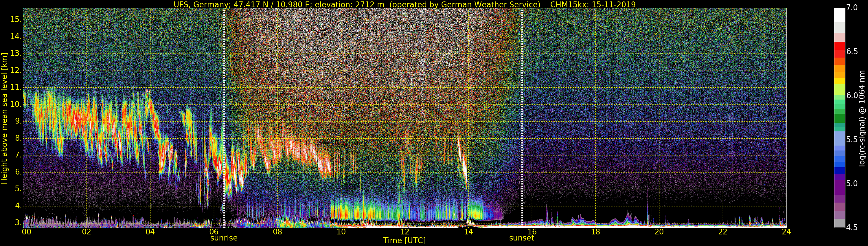Click the white segment atop the colorbar
868x246 pixels.
(840, 15)
